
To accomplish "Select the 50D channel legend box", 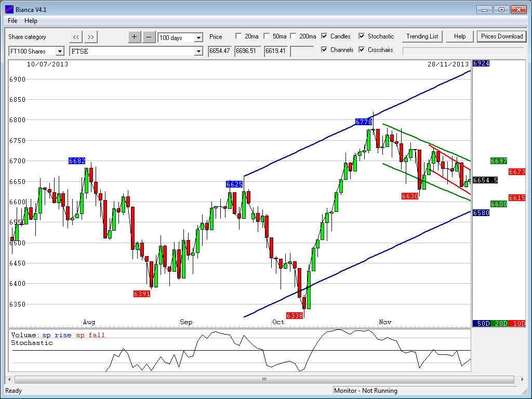I will [481, 323].
